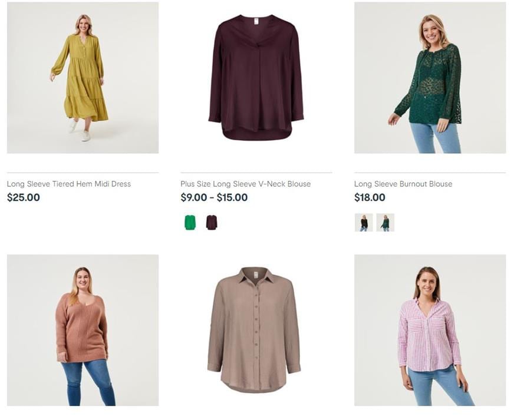The width and height of the screenshot is (514, 420).
Task: Click the $18.00 price label
Action: (x=369, y=198)
